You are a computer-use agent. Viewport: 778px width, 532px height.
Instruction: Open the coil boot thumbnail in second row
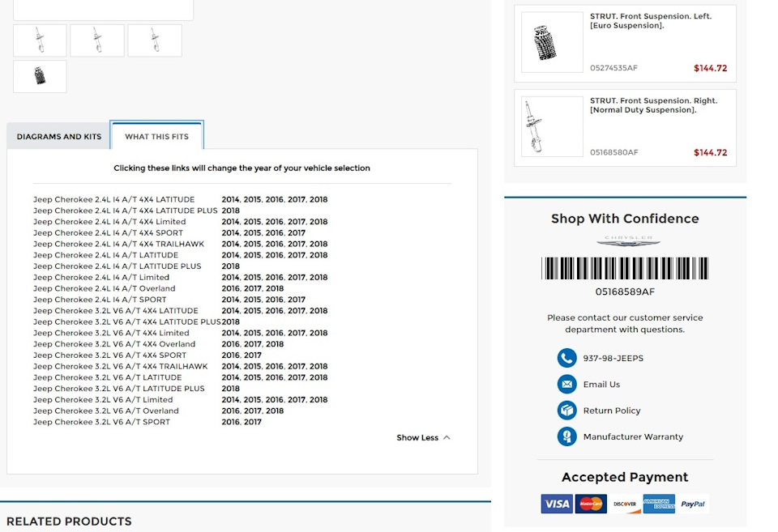pos(40,76)
